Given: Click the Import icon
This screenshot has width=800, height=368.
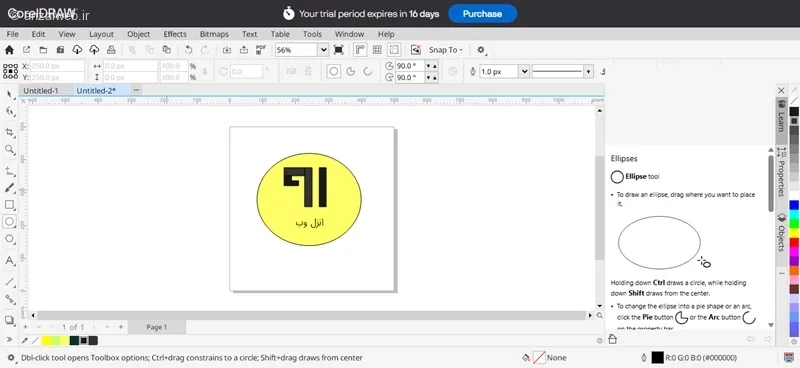Looking at the screenshot, I should (227, 50).
